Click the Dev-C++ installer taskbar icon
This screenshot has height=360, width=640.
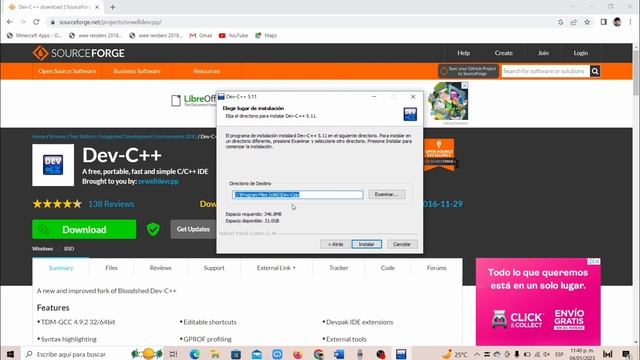point(401,354)
